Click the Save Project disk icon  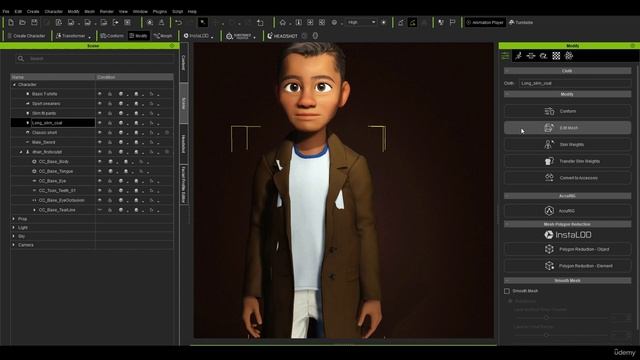pyautogui.click(x=34, y=22)
